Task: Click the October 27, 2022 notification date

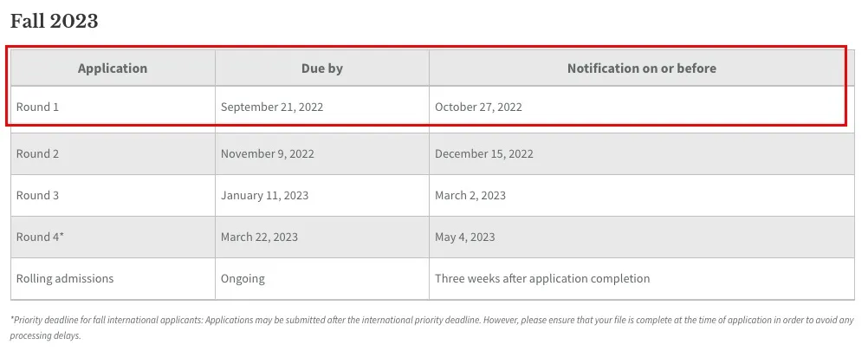Action: coord(478,107)
